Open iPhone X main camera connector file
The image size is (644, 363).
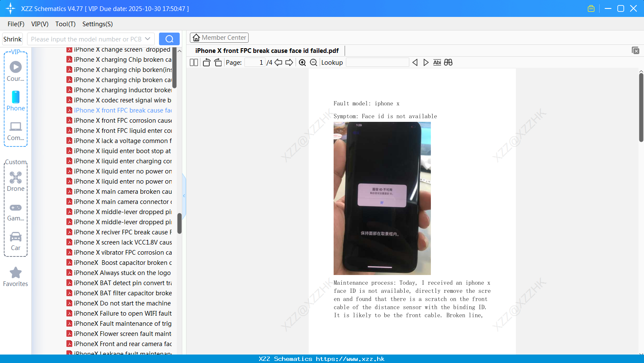pyautogui.click(x=118, y=202)
